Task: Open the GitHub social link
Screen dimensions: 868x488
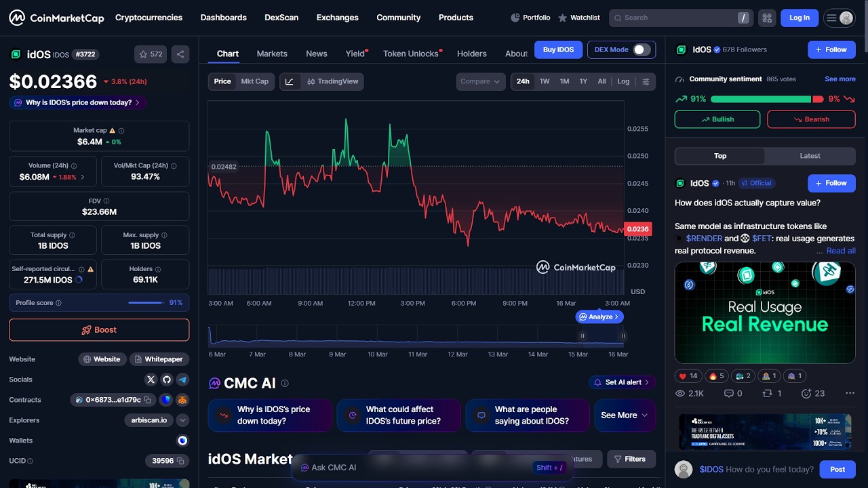Action: click(x=167, y=380)
